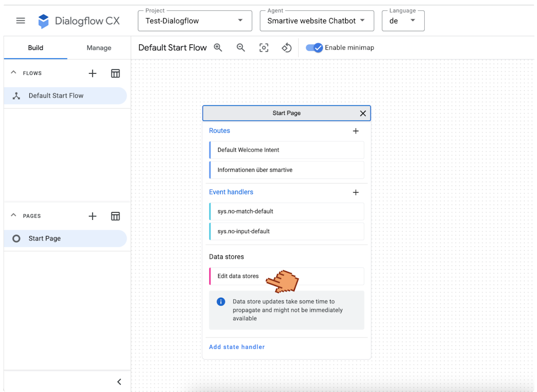This screenshot has width=537, height=392.
Task: Open the Informationen über smartive route
Action: 287,170
